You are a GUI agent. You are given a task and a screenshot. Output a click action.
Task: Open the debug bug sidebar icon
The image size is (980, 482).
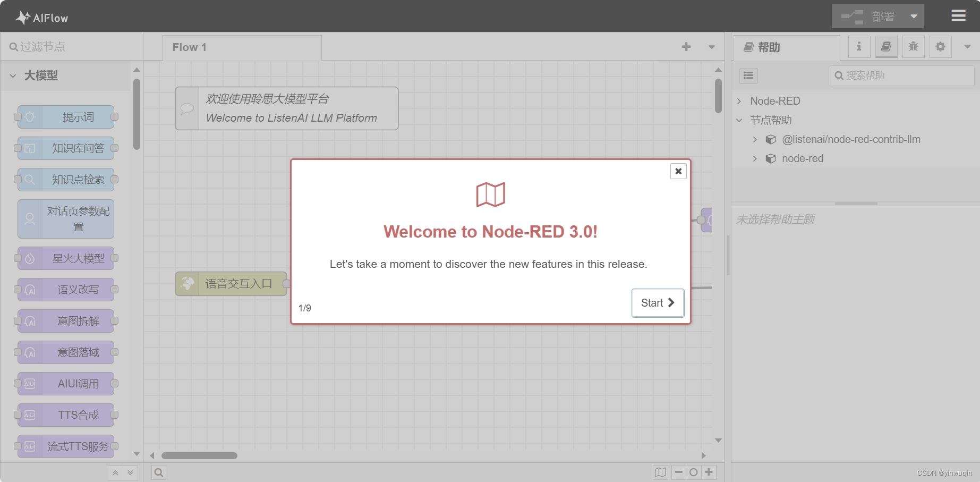tap(913, 47)
